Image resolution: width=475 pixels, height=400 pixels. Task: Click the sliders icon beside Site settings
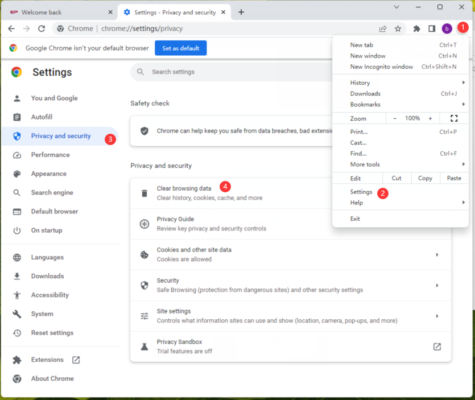[144, 316]
